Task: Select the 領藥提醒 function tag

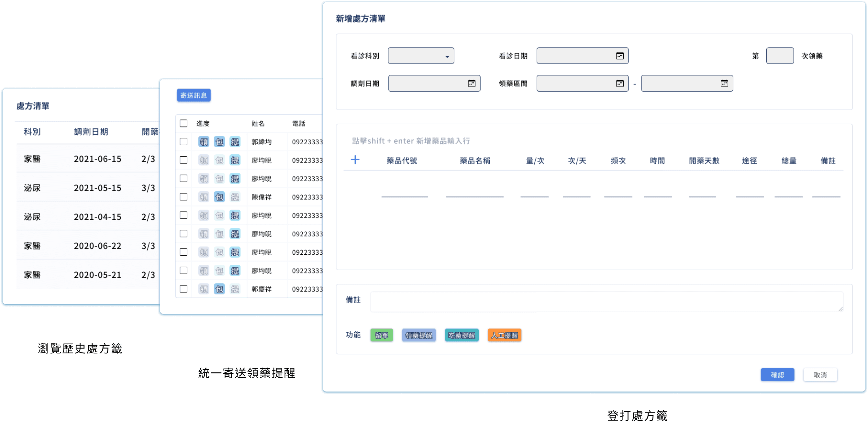Action: point(418,335)
